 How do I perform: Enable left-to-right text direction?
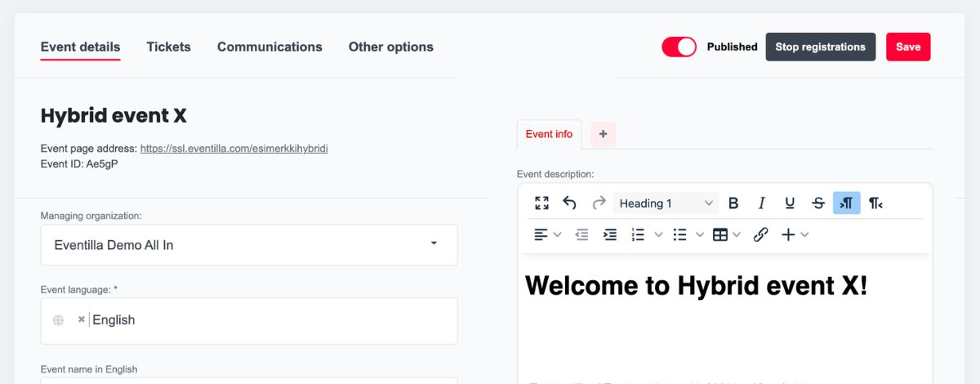click(x=847, y=203)
